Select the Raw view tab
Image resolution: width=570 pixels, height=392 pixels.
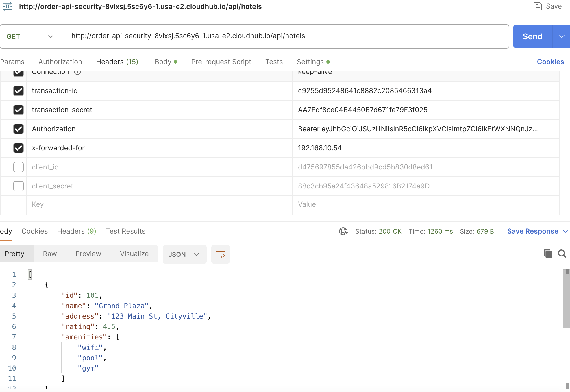(50, 254)
